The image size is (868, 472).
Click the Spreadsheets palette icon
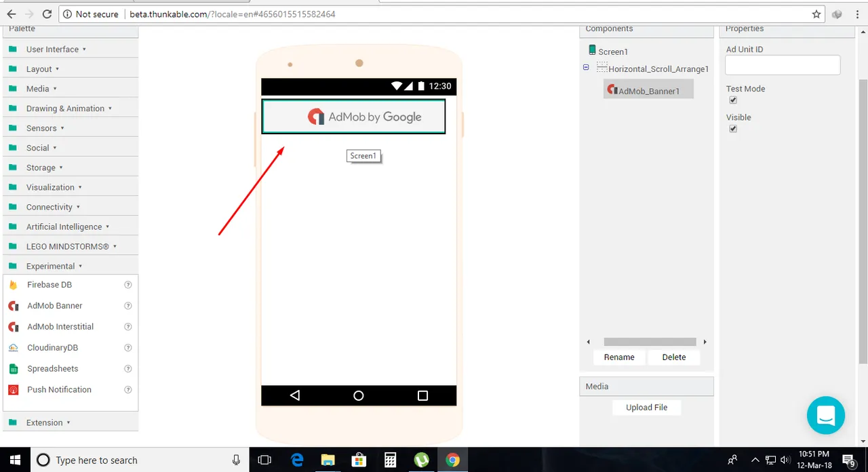coord(13,369)
